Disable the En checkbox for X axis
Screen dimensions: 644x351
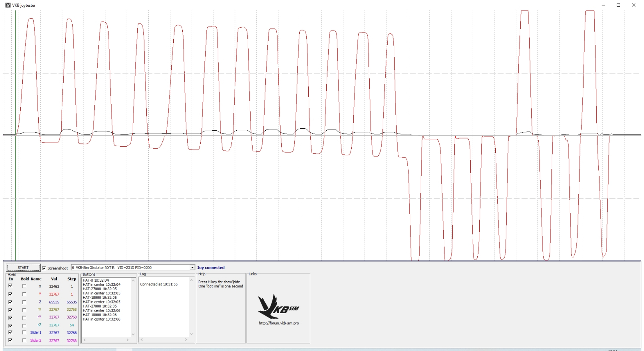[x=10, y=286]
